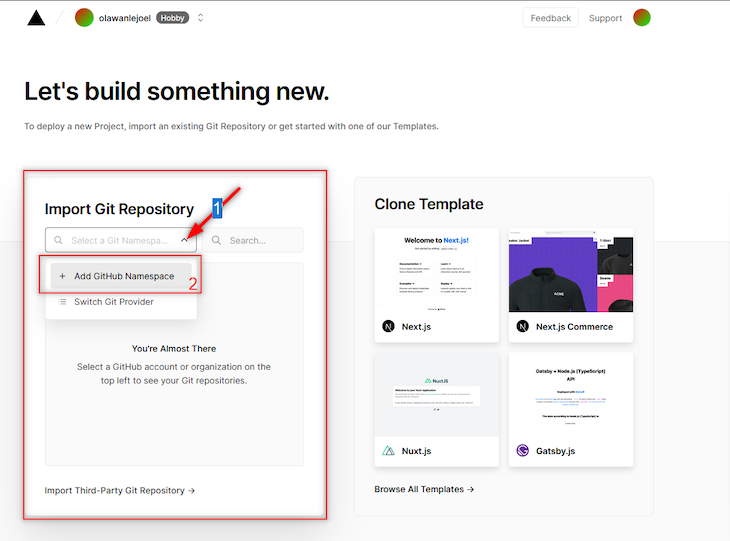Open the Gatsby.js template preview thumbnail
730x541 pixels.
tap(571, 395)
